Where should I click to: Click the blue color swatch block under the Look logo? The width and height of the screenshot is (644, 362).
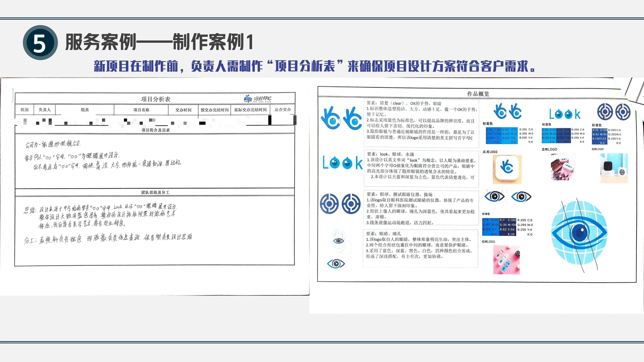556,135
